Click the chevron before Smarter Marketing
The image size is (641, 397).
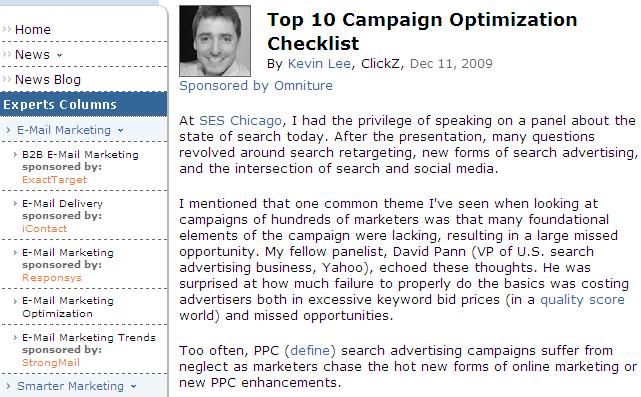tap(9, 386)
